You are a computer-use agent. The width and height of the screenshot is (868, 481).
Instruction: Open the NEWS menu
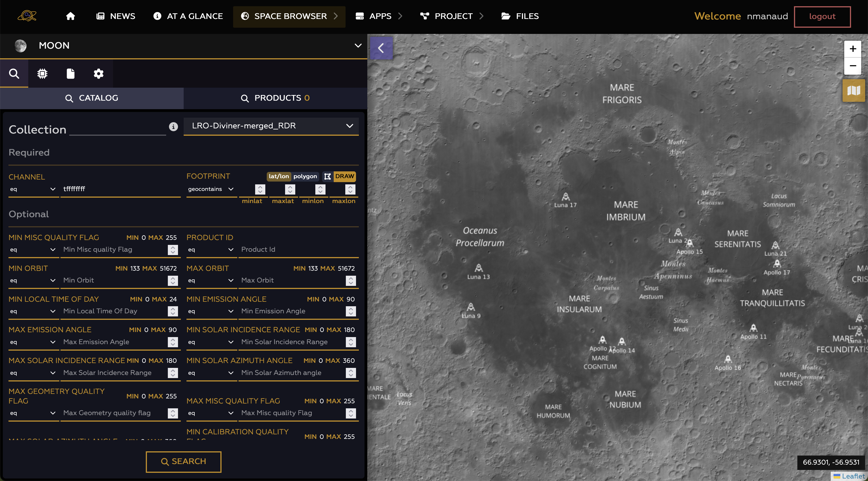116,16
